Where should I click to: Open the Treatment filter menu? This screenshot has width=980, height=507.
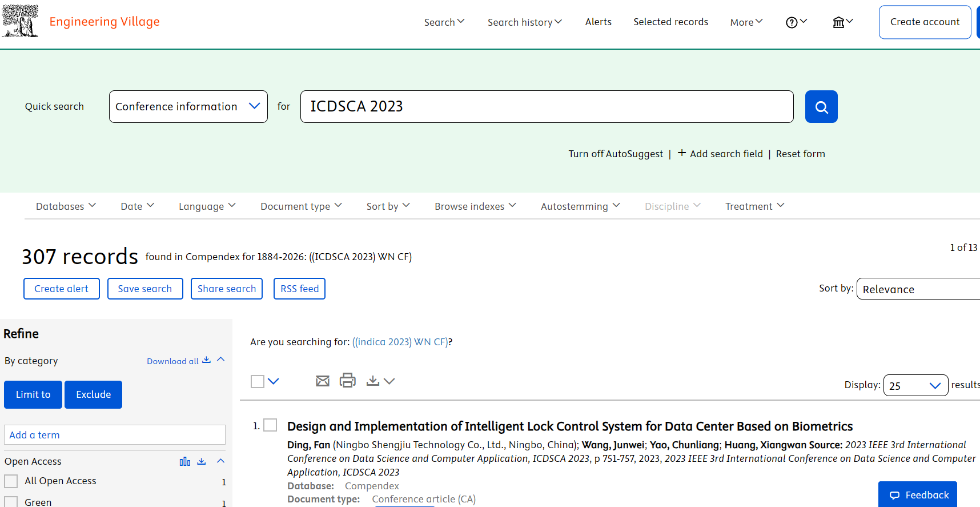754,206
